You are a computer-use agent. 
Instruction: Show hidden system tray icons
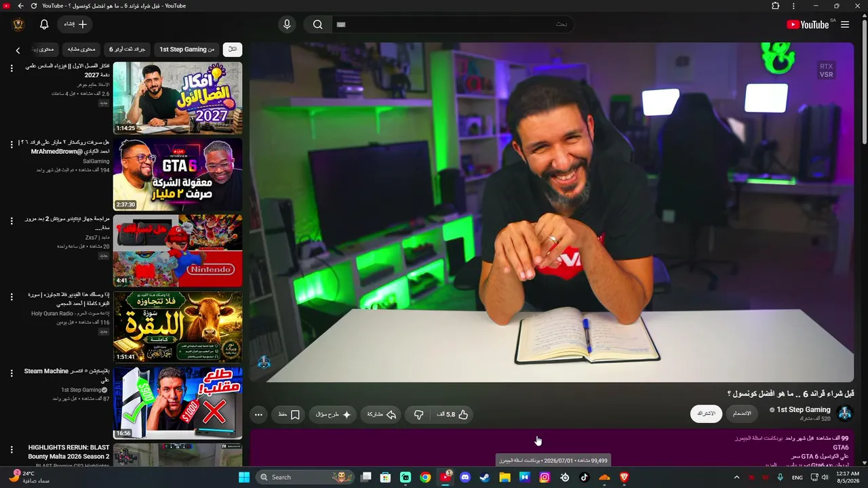[736, 477]
